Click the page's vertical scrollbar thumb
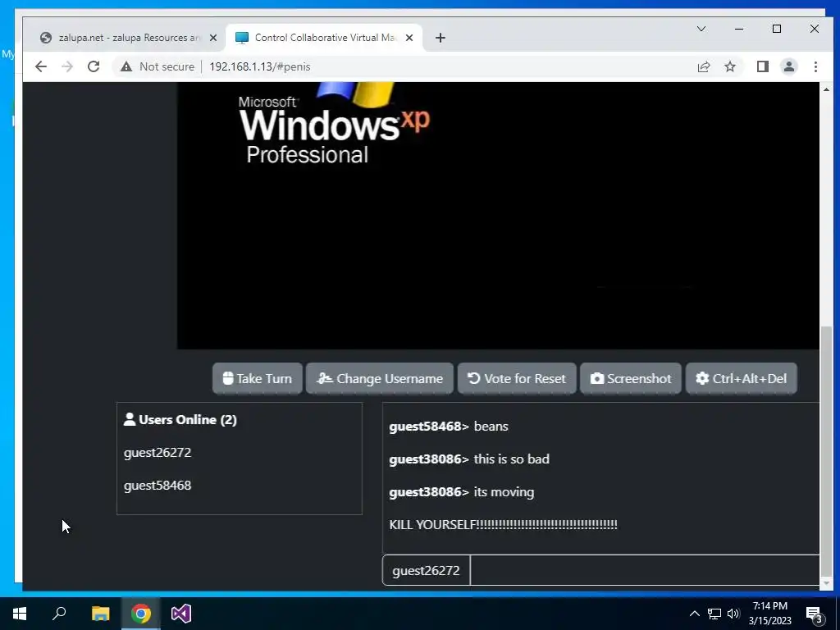The image size is (840, 630). tap(827, 450)
